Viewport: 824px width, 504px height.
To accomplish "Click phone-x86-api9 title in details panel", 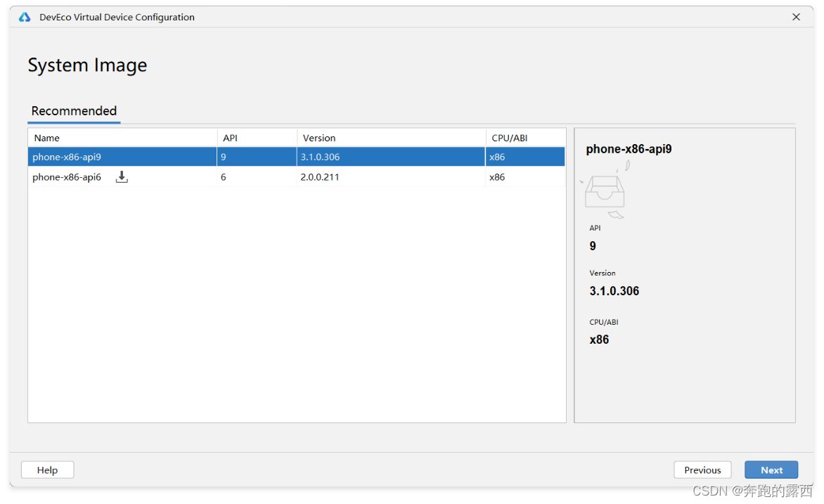I will tap(629, 149).
